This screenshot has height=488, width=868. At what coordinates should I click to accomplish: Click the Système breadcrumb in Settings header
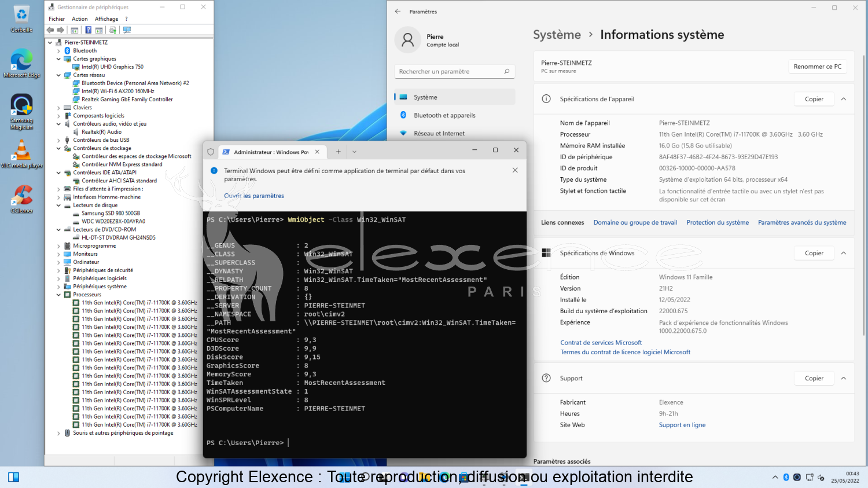click(x=557, y=35)
